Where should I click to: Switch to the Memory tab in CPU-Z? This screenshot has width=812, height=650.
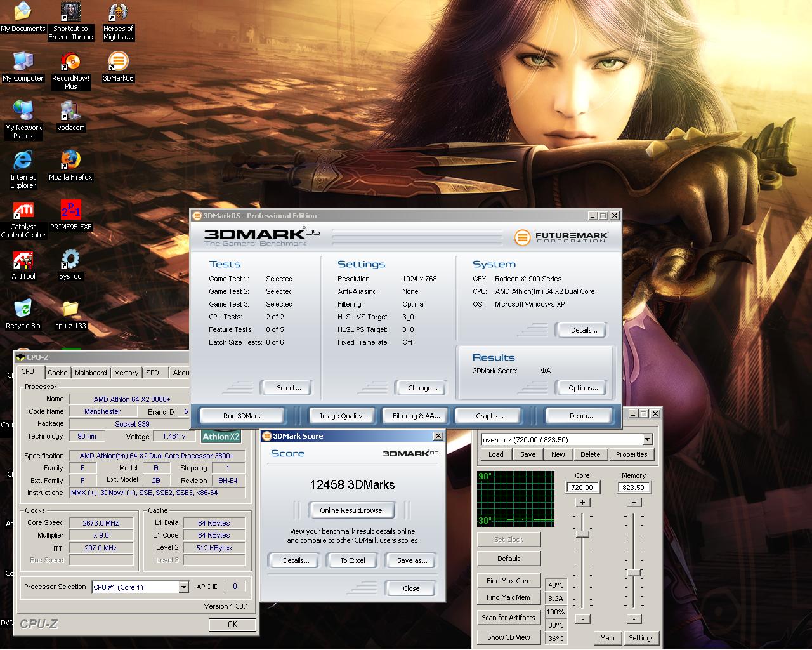(126, 373)
